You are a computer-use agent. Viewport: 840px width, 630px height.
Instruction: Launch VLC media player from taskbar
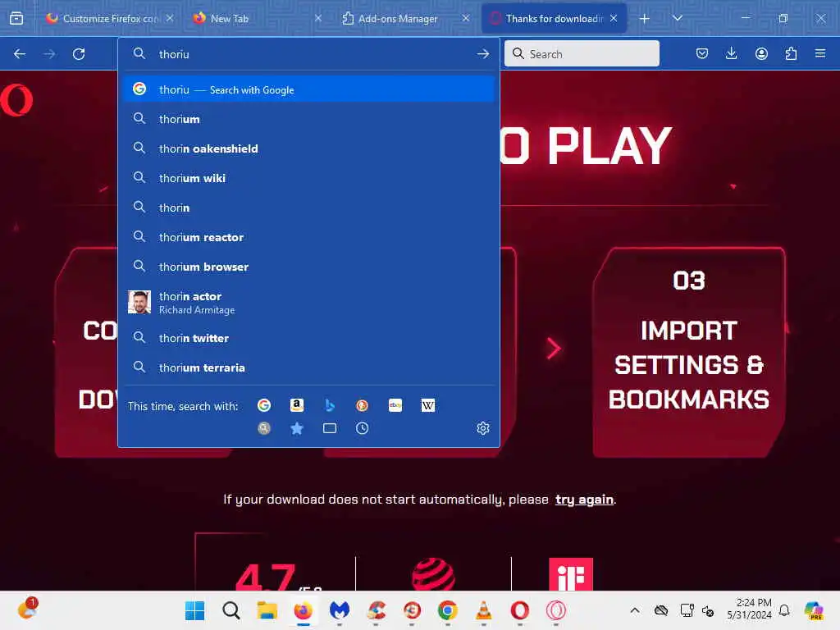(483, 610)
